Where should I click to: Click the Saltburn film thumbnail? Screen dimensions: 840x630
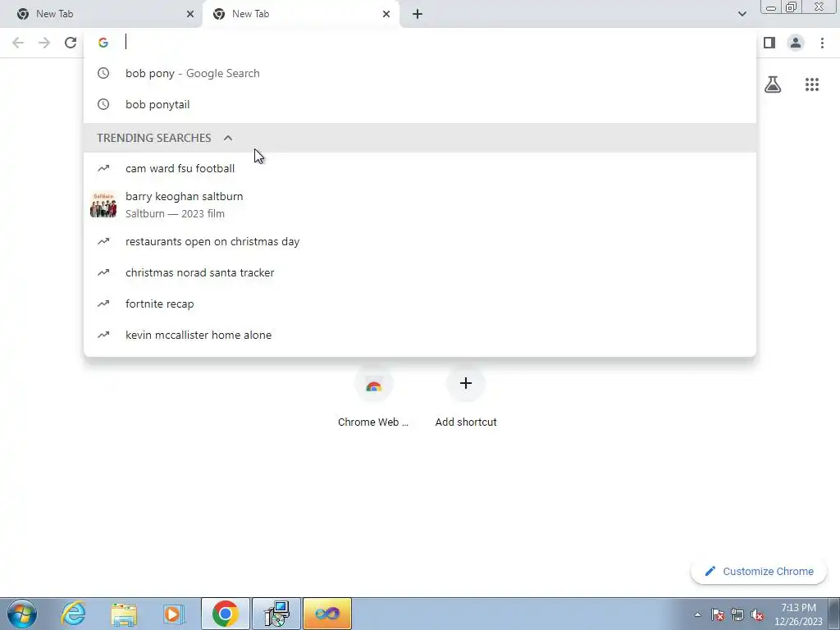[103, 204]
